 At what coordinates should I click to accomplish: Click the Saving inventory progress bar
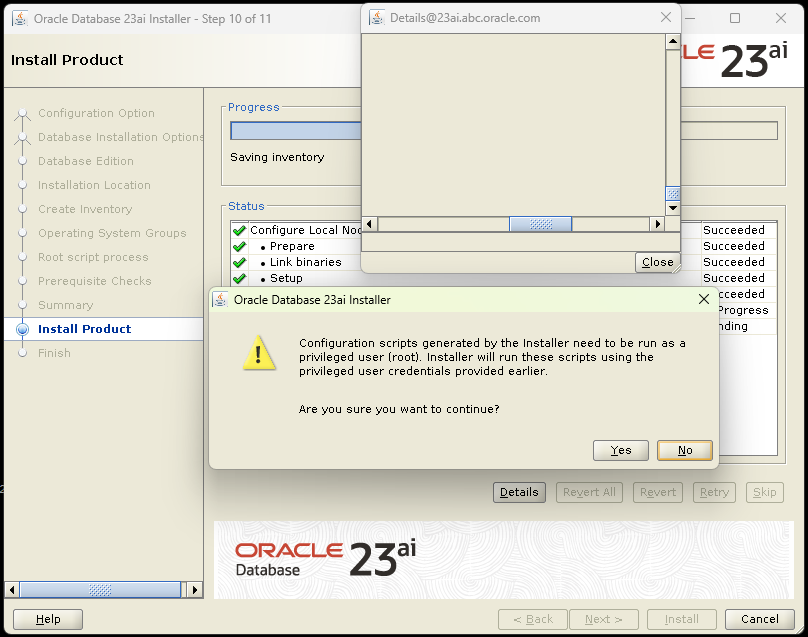pos(295,130)
